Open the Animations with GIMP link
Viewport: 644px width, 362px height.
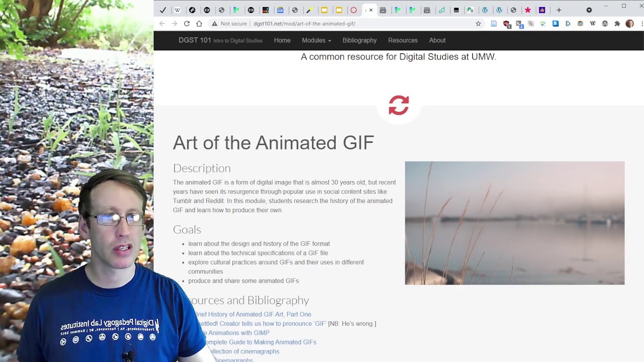click(x=237, y=333)
